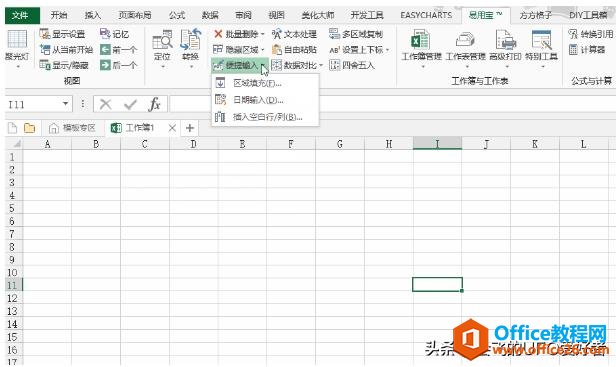Switch to the 插入 Insert tab
Image resolution: width=616 pixels, height=367 pixels.
pos(93,15)
